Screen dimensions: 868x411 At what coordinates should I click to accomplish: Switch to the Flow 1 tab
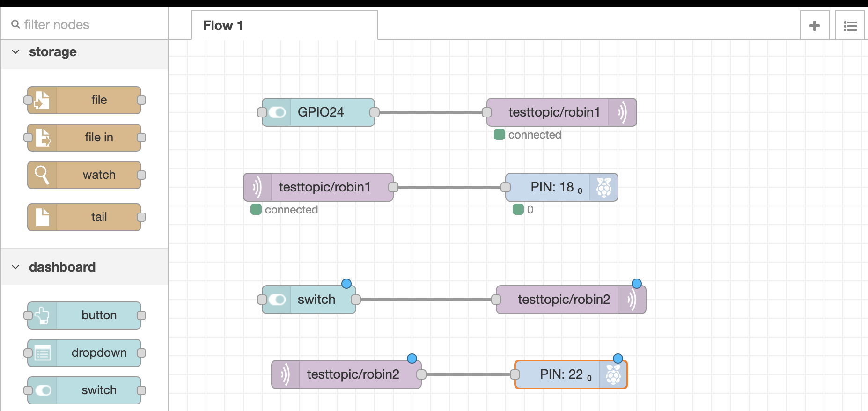pyautogui.click(x=285, y=26)
